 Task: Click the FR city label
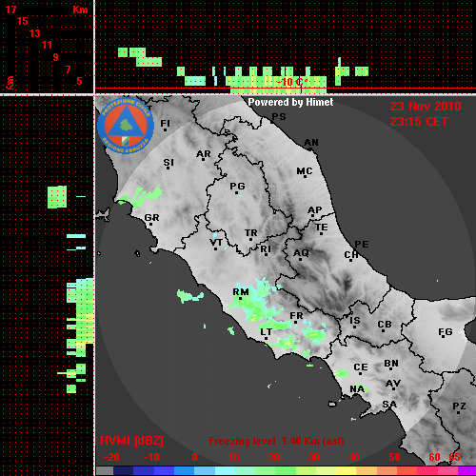pyautogui.click(x=296, y=316)
